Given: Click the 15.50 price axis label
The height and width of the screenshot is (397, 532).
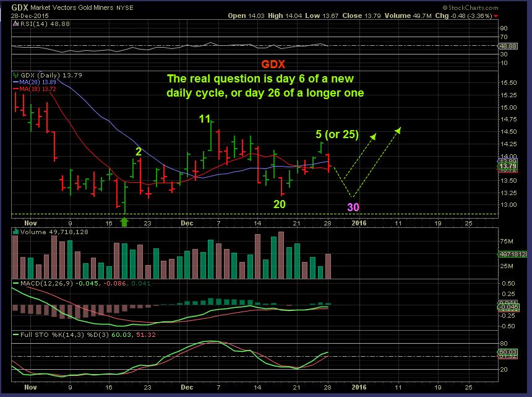Looking at the screenshot, I should coord(508,83).
